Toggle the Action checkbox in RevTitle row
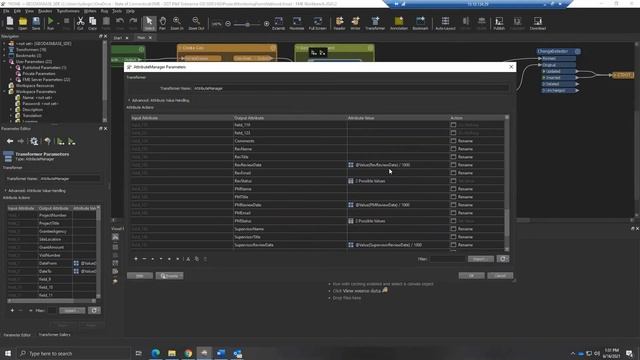Viewport: 640px width, 360px height. (453, 157)
